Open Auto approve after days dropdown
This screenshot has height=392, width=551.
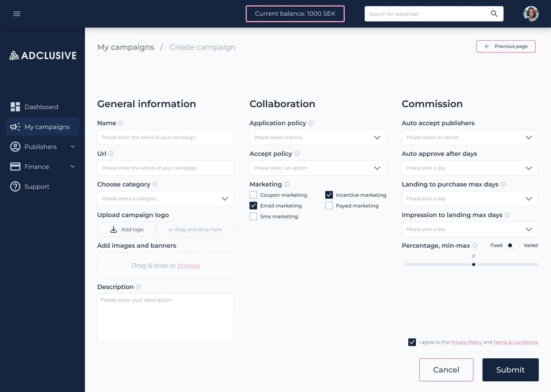470,168
